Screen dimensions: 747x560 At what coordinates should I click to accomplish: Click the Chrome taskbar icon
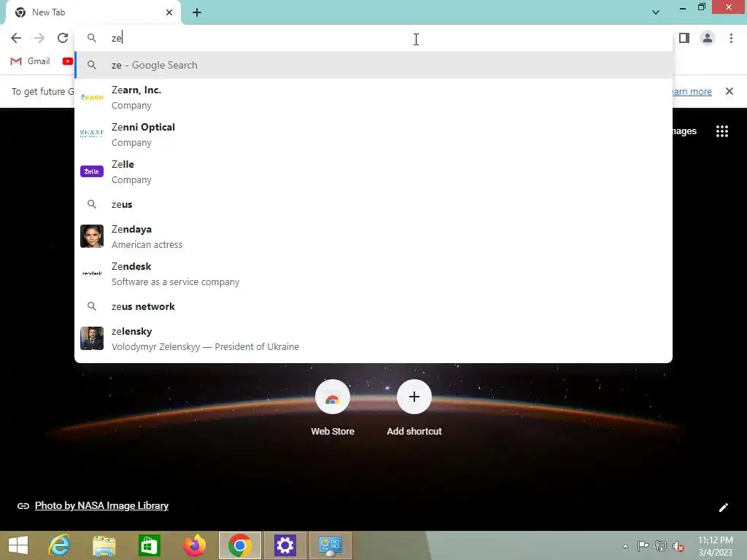pyautogui.click(x=239, y=545)
